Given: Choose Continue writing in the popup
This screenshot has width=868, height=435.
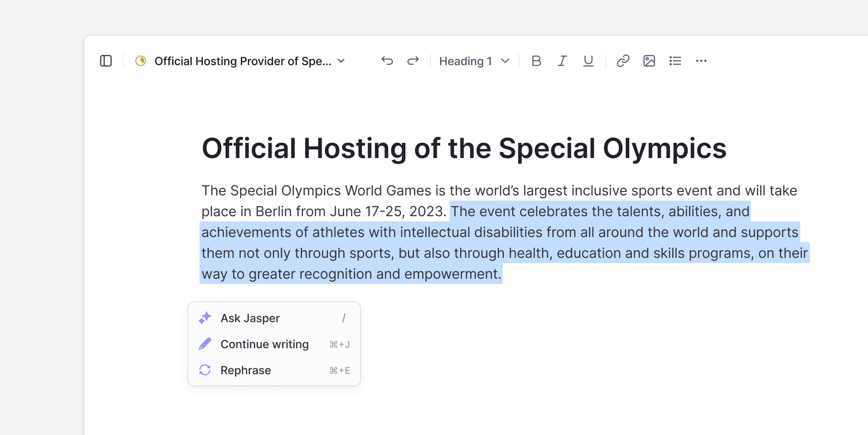Looking at the screenshot, I should click(274, 344).
